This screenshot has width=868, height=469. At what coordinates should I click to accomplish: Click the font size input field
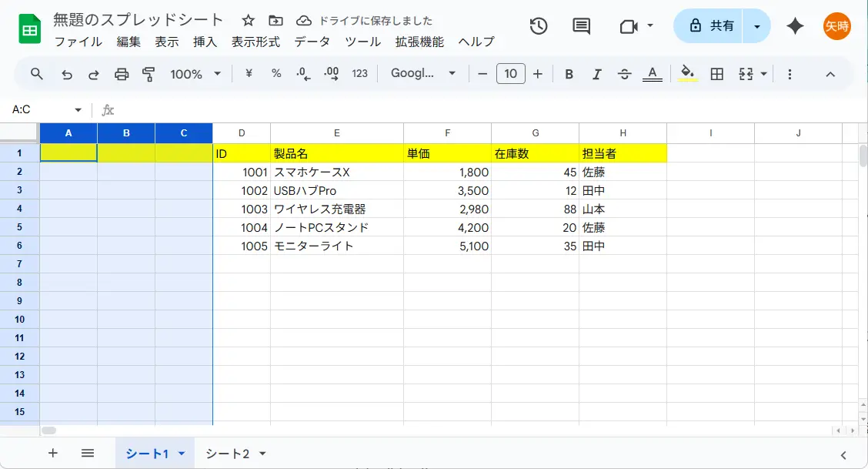[511, 74]
